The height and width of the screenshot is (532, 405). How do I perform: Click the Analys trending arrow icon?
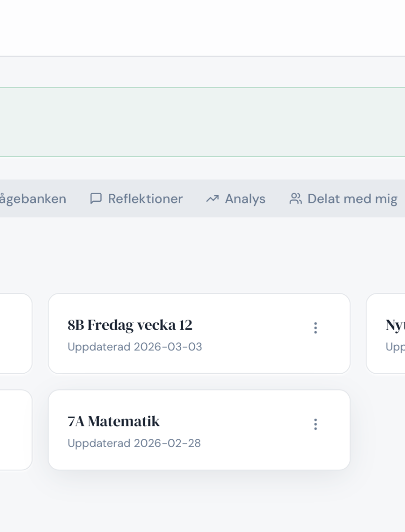tap(212, 199)
